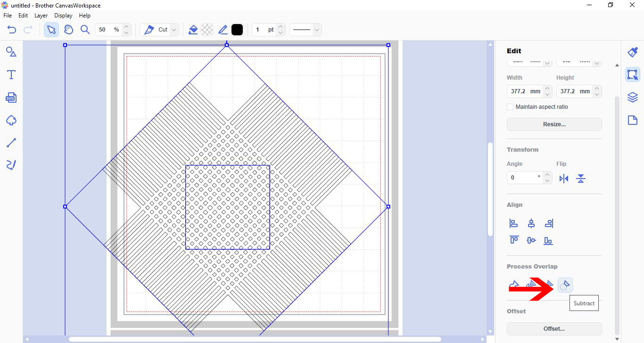This screenshot has height=343, width=644.
Task: Click the Width input field
Action: tap(525, 91)
